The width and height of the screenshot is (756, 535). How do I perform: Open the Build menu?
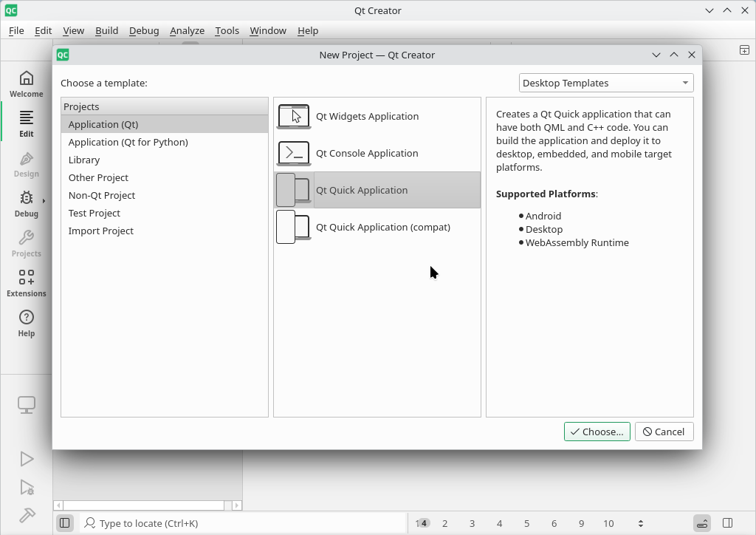point(106,31)
